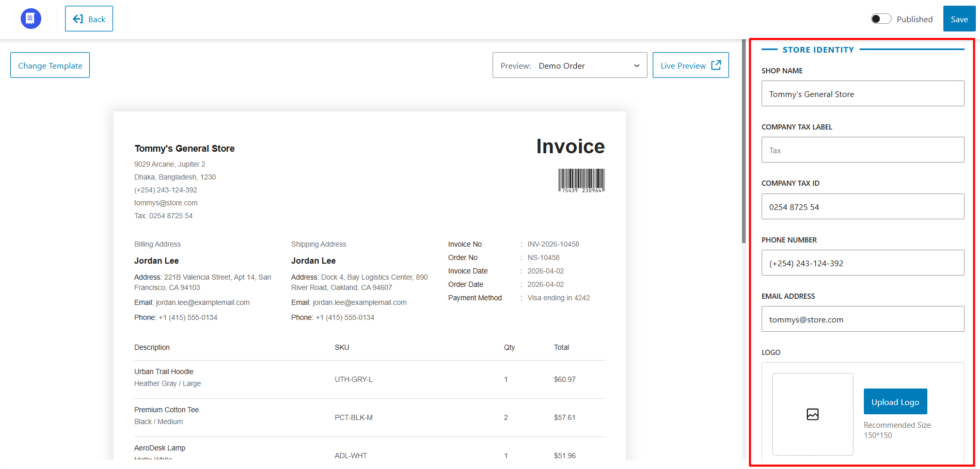Click the Invoice heading in preview
The image size is (980, 469).
571,147
